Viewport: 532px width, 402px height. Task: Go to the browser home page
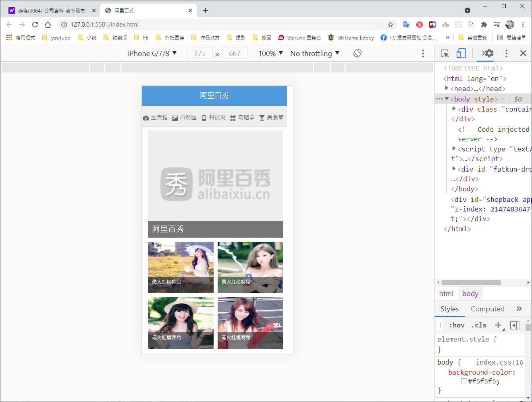[x=48, y=25]
